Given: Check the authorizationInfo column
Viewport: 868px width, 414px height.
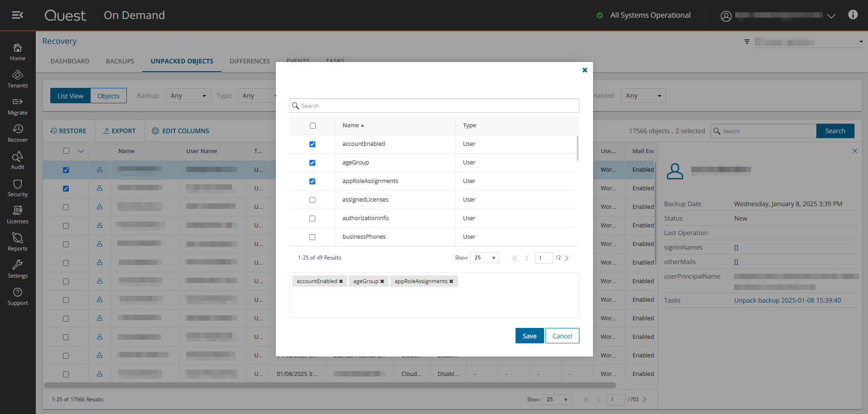Looking at the screenshot, I should click(312, 218).
